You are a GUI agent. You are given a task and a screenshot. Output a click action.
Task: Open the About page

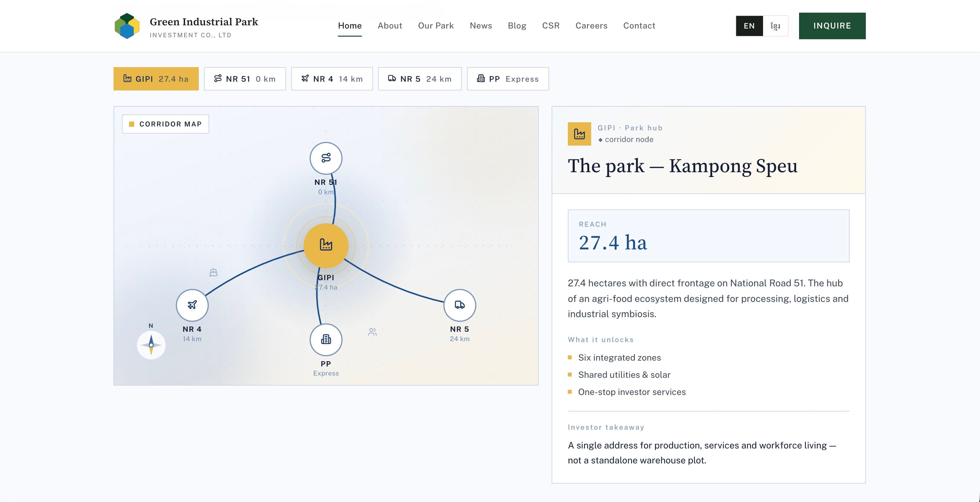coord(389,26)
